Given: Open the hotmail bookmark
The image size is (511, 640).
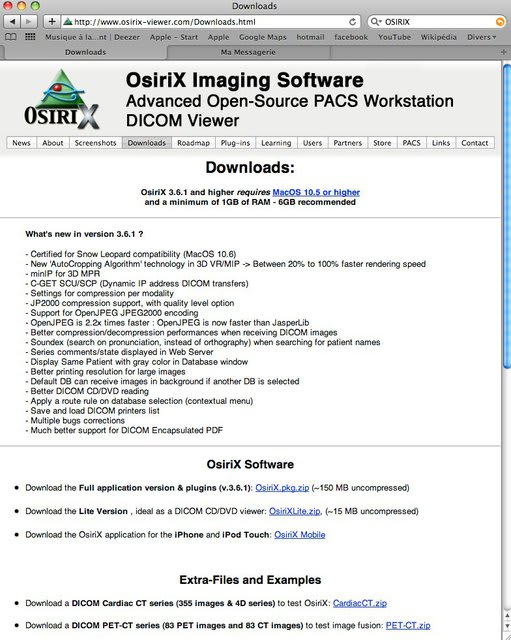Looking at the screenshot, I should [310, 37].
